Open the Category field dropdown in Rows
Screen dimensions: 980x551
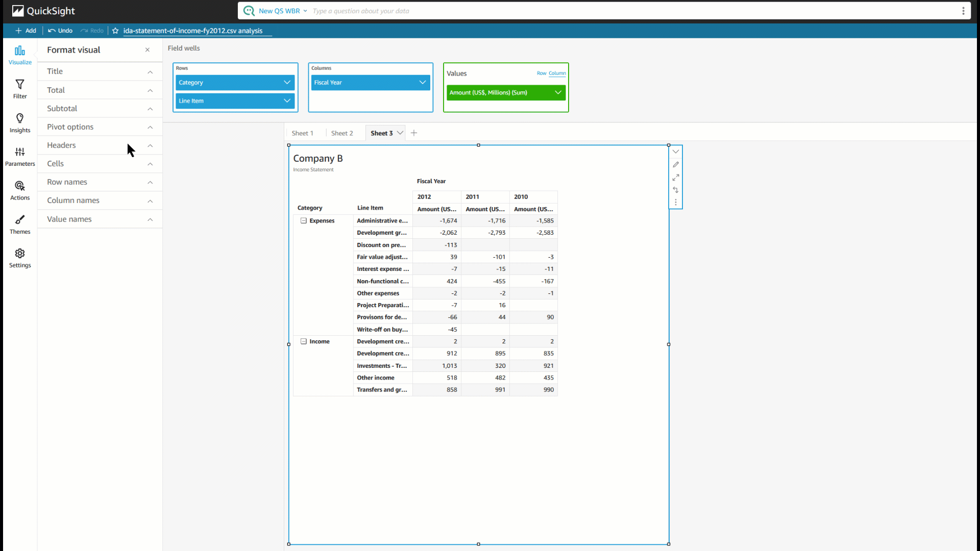(287, 82)
